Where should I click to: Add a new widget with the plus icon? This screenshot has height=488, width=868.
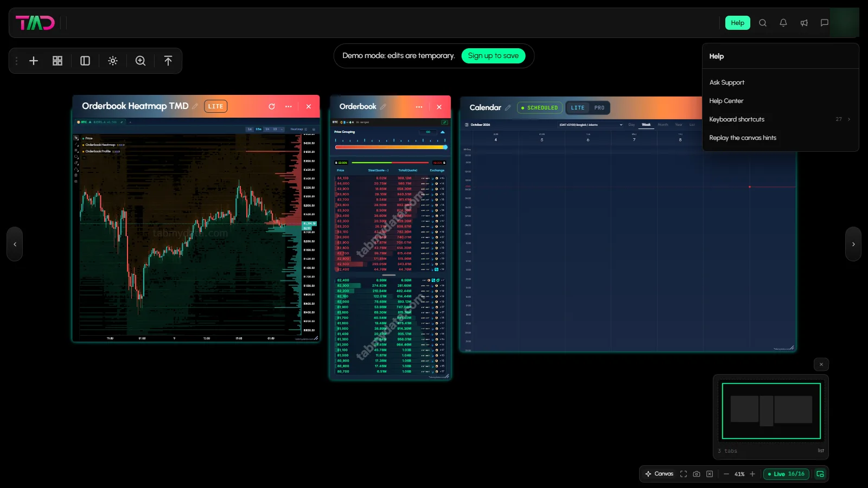[x=34, y=61]
